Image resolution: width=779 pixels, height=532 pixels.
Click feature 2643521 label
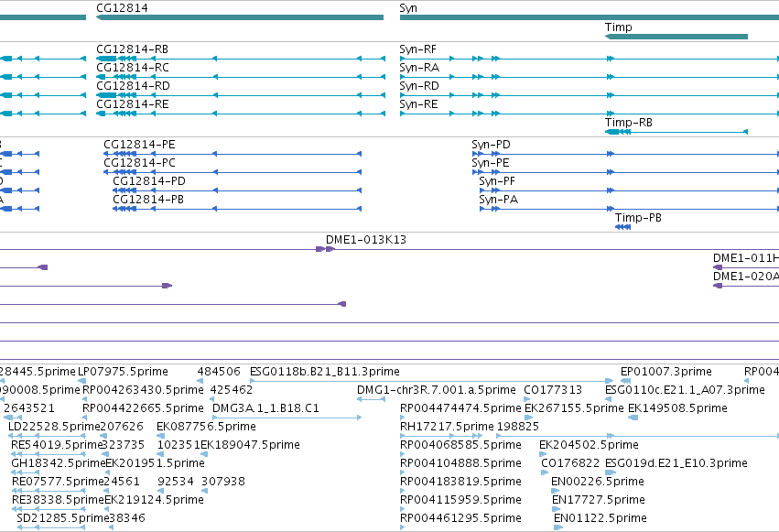click(29, 408)
